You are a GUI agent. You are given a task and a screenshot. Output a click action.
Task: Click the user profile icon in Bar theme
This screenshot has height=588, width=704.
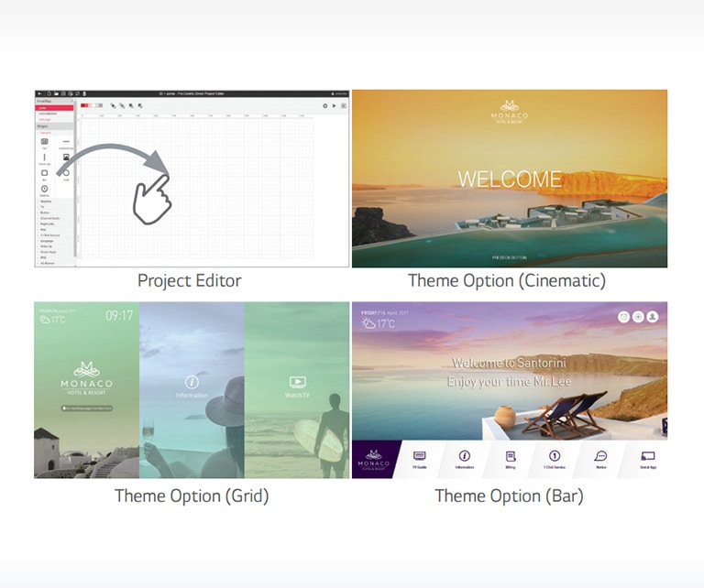653,317
